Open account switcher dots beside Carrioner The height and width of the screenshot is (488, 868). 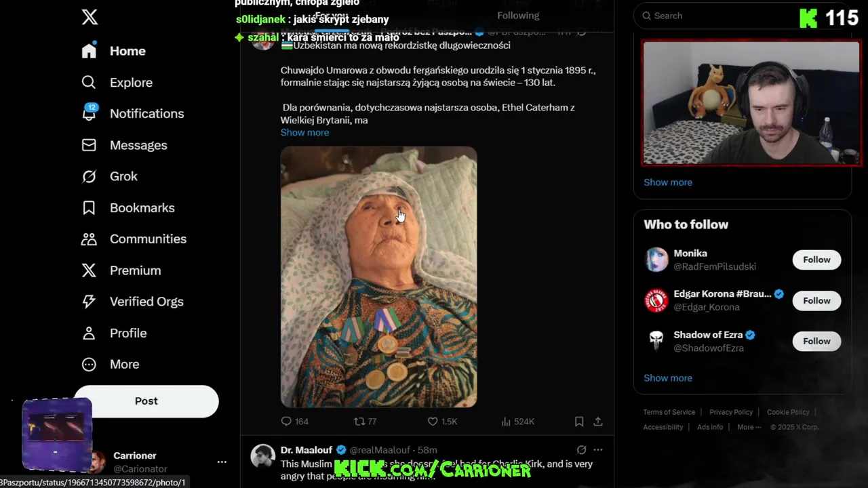[x=222, y=462]
